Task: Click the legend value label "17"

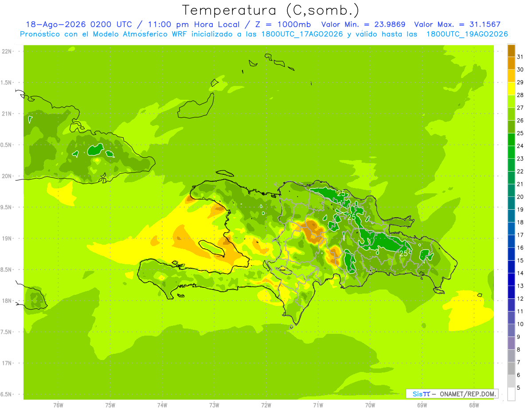Action: pos(520,235)
